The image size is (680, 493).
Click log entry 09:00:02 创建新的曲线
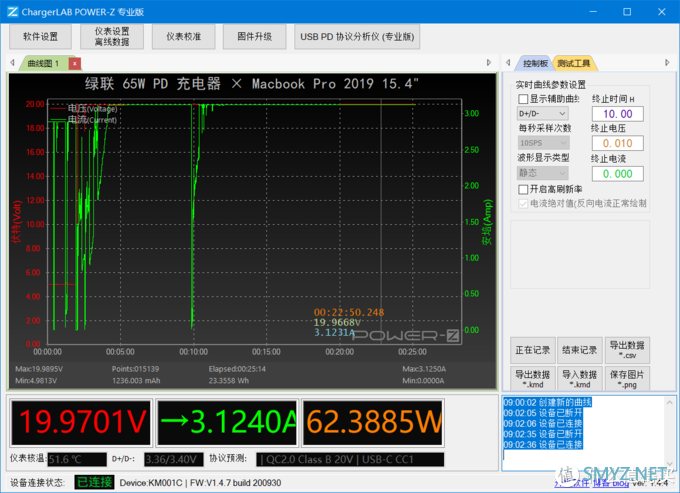pos(547,402)
